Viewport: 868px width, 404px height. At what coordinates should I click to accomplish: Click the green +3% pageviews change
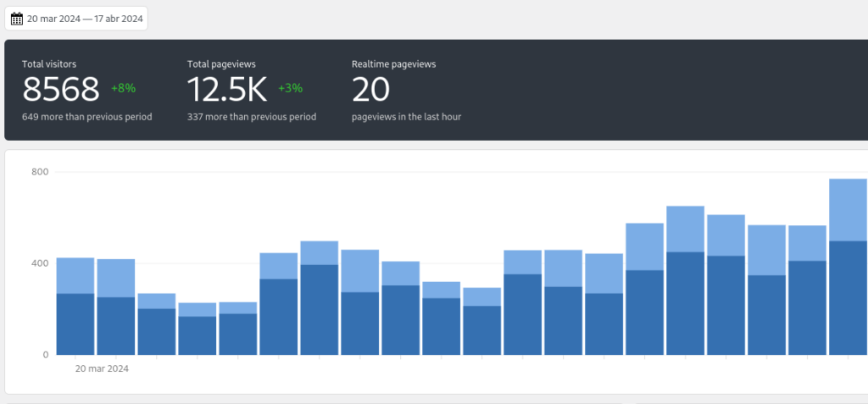290,89
